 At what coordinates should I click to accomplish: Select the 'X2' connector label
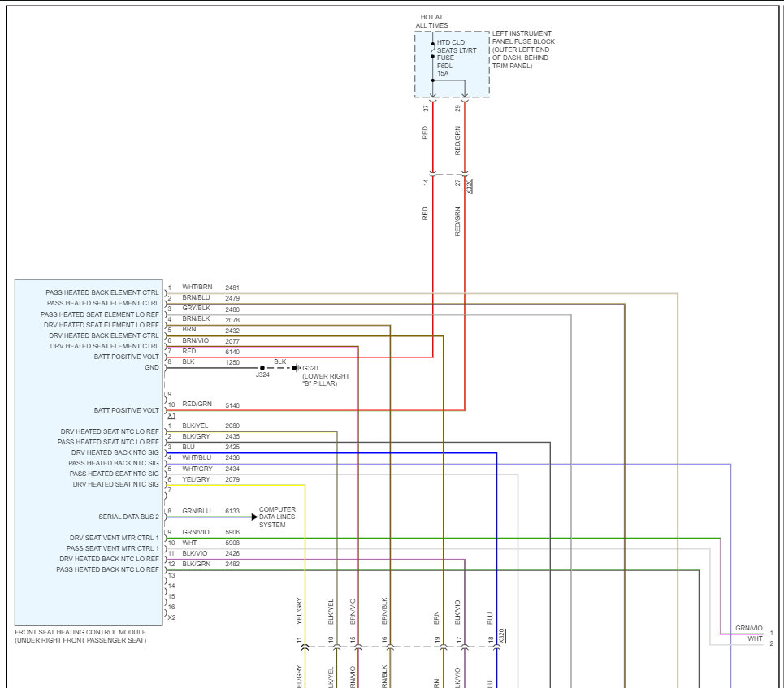[171, 617]
